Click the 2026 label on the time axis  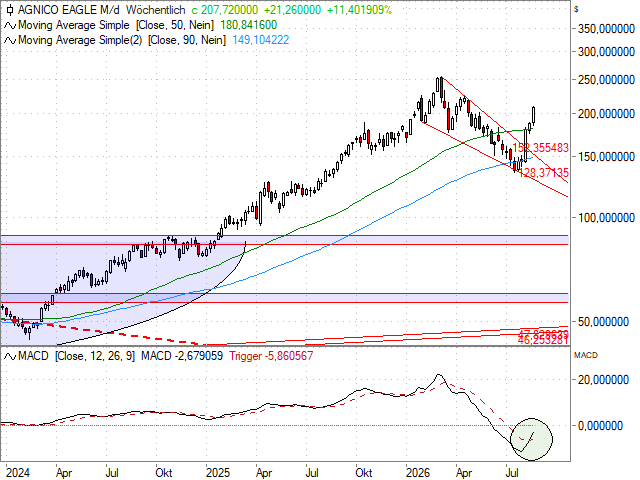(x=418, y=473)
